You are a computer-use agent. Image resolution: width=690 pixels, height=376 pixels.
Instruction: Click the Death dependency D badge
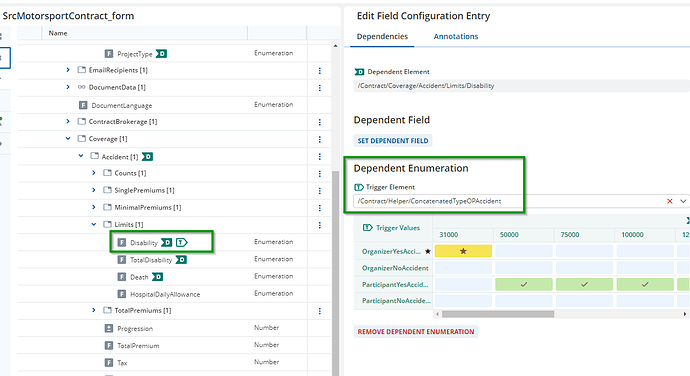[x=158, y=276]
